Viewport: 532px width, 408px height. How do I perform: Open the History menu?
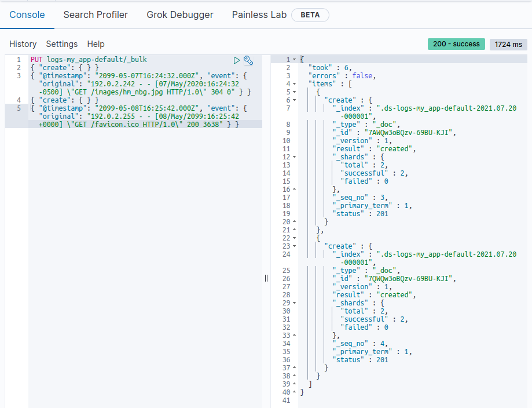pyautogui.click(x=23, y=44)
